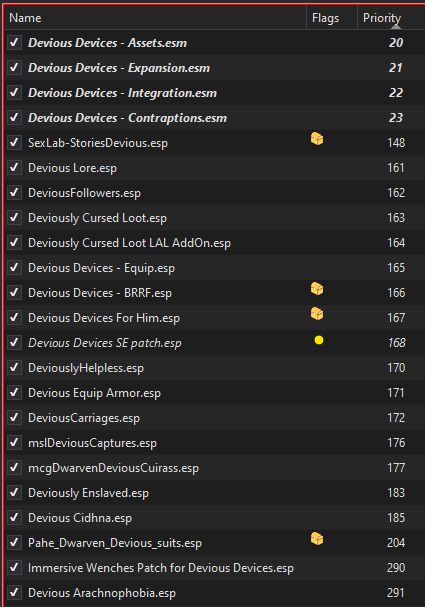The width and height of the screenshot is (425, 607).
Task: Sort plugins by Flags column header
Action: coord(332,18)
